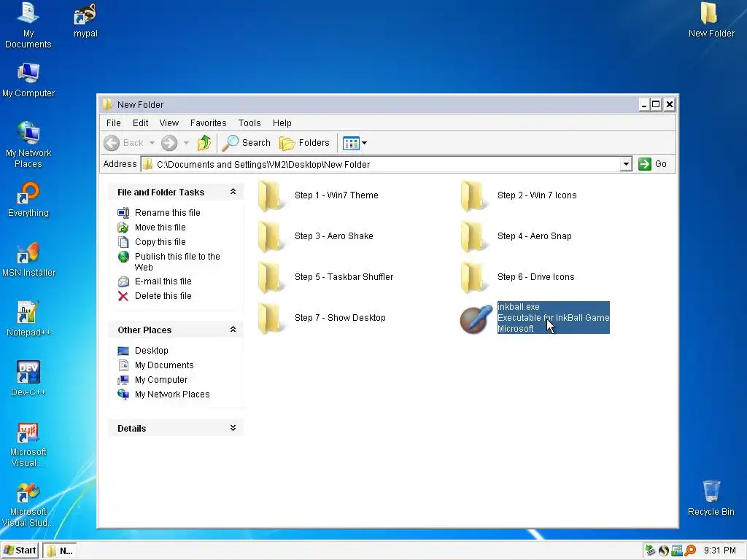Open the File menu
This screenshot has width=747, height=560.
113,122
